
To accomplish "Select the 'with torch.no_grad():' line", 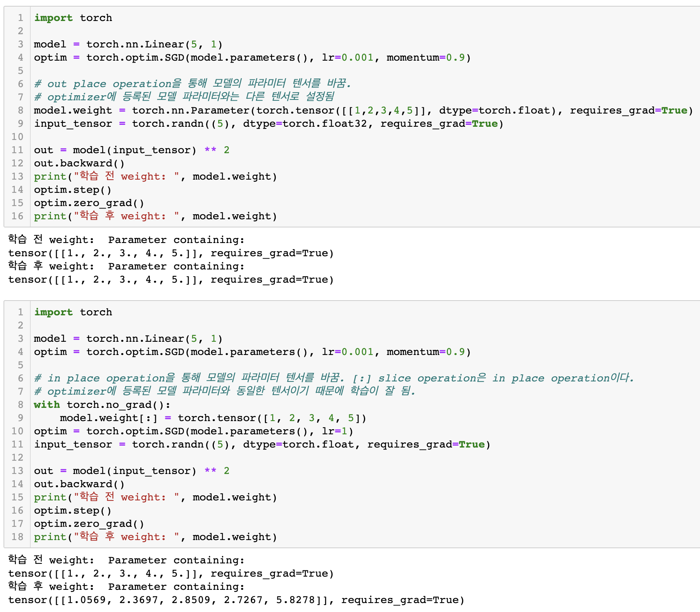I will (x=102, y=405).
